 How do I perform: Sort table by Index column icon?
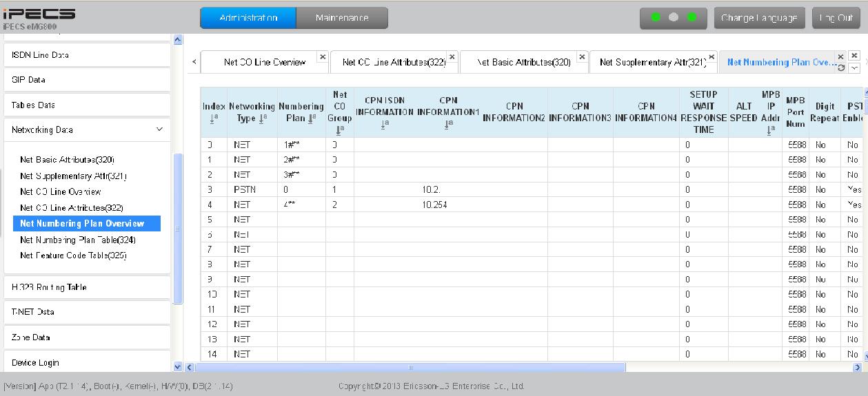[x=214, y=119]
